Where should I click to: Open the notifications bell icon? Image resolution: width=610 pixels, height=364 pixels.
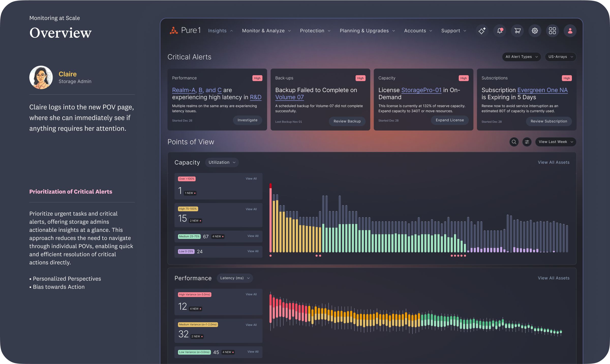pyautogui.click(x=500, y=31)
